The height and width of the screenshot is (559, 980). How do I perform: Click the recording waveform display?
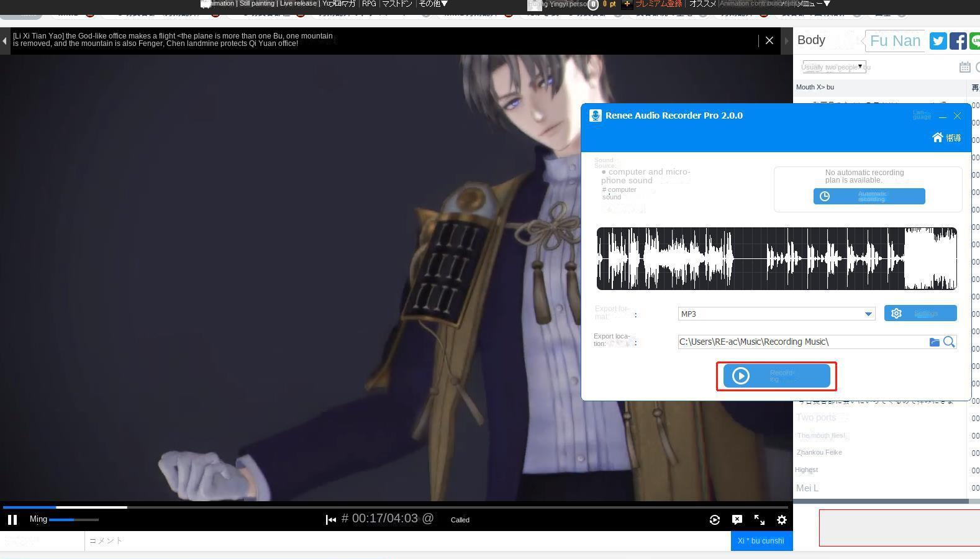pos(776,258)
